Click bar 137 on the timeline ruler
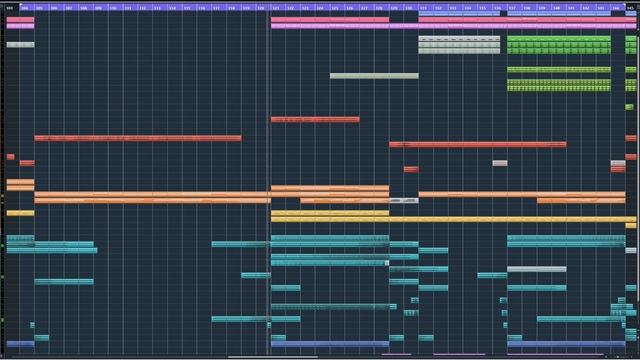Viewport: 640px width, 360px height. [512, 8]
